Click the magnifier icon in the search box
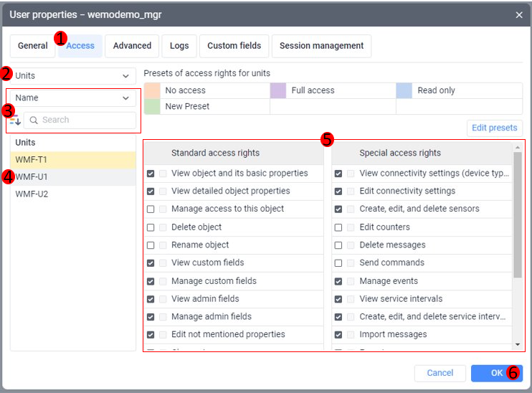 pos(34,120)
